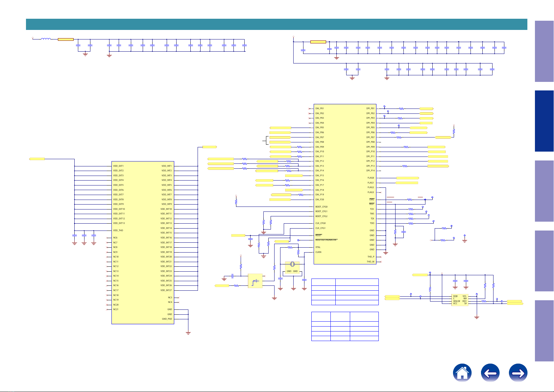554x392 pixels.
Task: Click the DAI_P14 pin label
Action: point(320,171)
